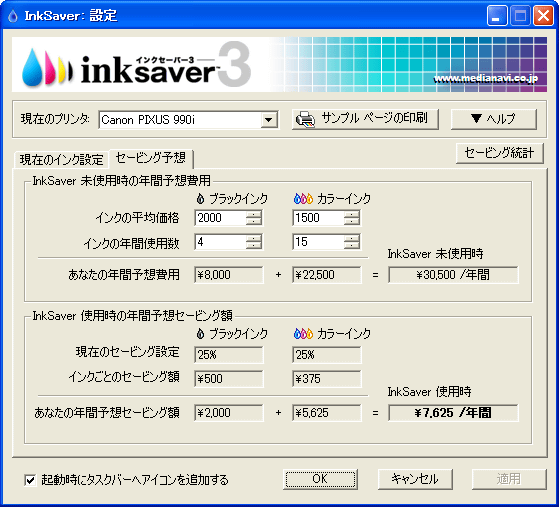
Task: Click the www.medianavi.co.jp banner link
Action: pos(486,79)
